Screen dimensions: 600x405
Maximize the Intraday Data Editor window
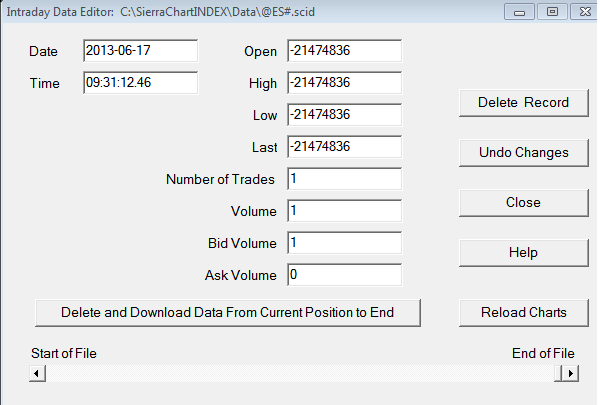click(x=552, y=12)
